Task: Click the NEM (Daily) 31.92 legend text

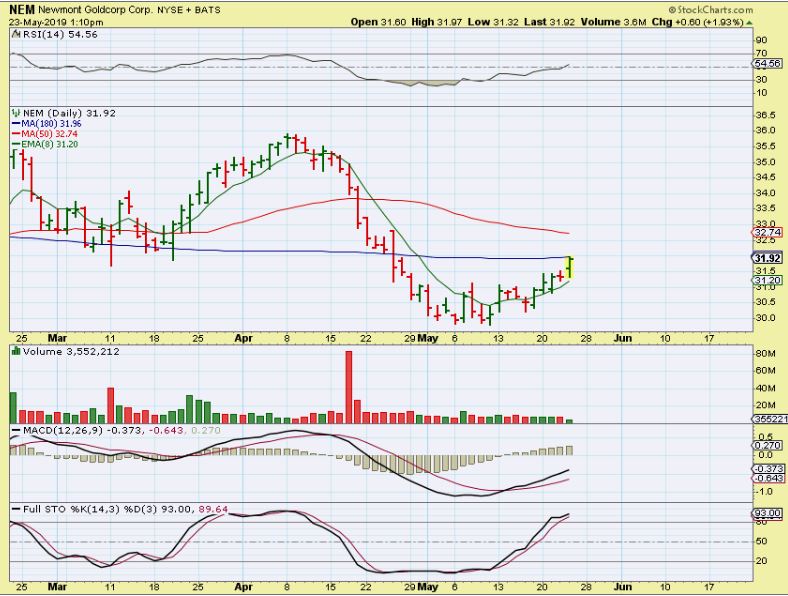Action: [69, 114]
